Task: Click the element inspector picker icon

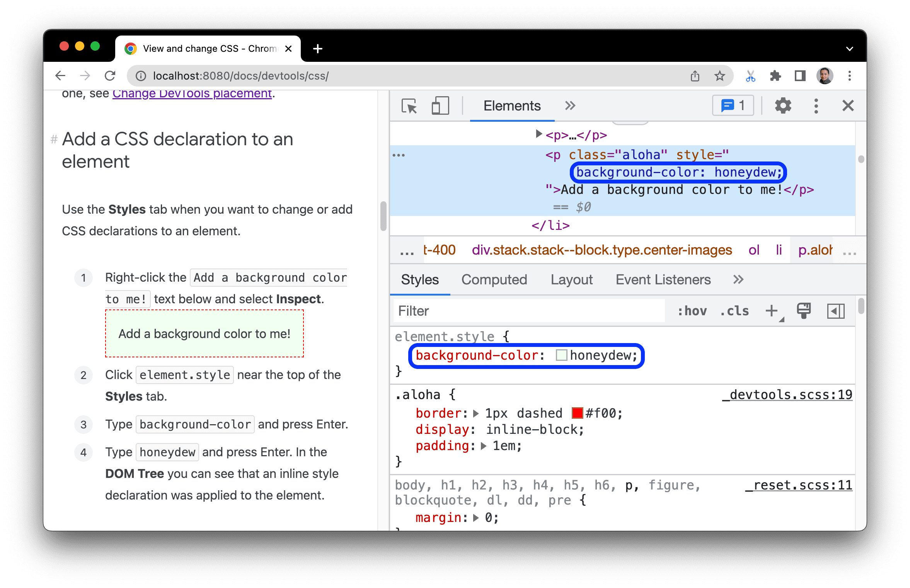Action: pyautogui.click(x=407, y=105)
